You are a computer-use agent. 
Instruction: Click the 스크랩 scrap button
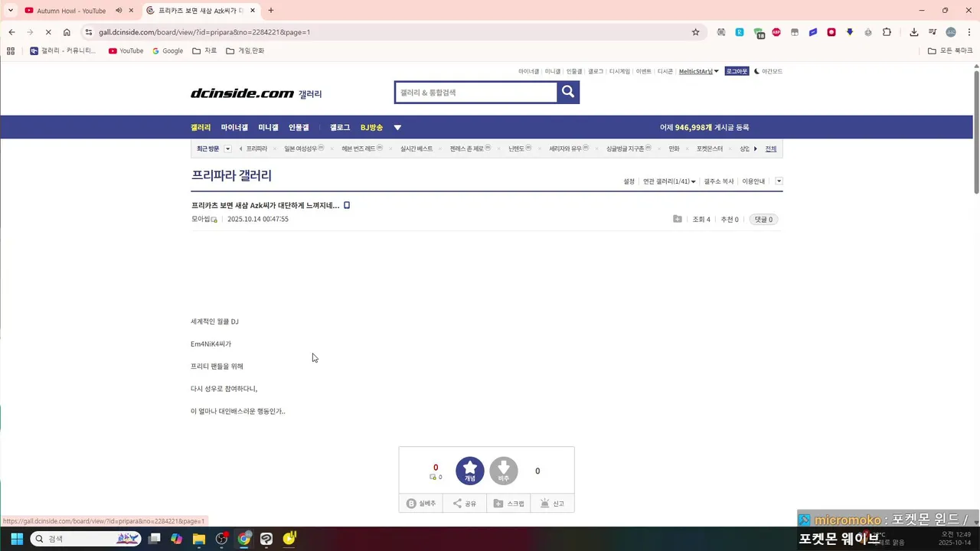(x=508, y=504)
